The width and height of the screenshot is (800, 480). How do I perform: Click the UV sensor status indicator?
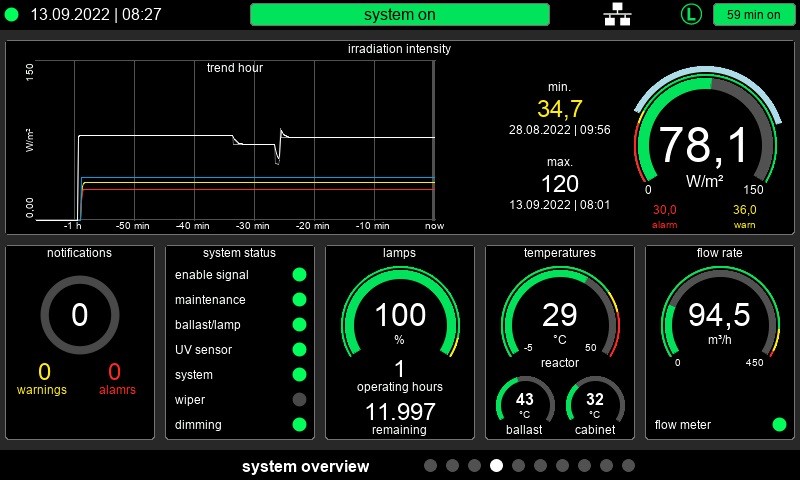(x=299, y=349)
